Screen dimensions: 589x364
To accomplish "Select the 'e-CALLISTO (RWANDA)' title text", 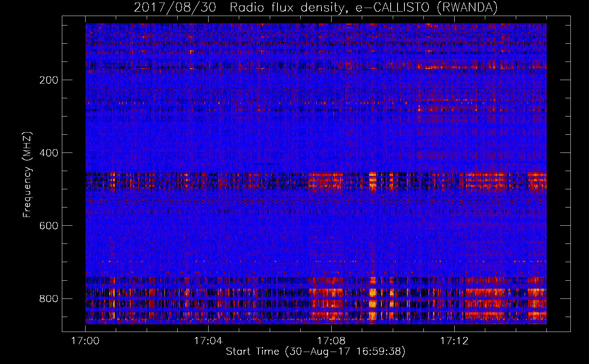I will coord(427,7).
